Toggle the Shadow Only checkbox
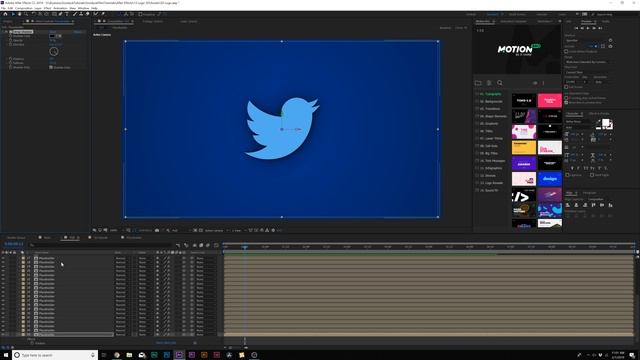 (51, 67)
